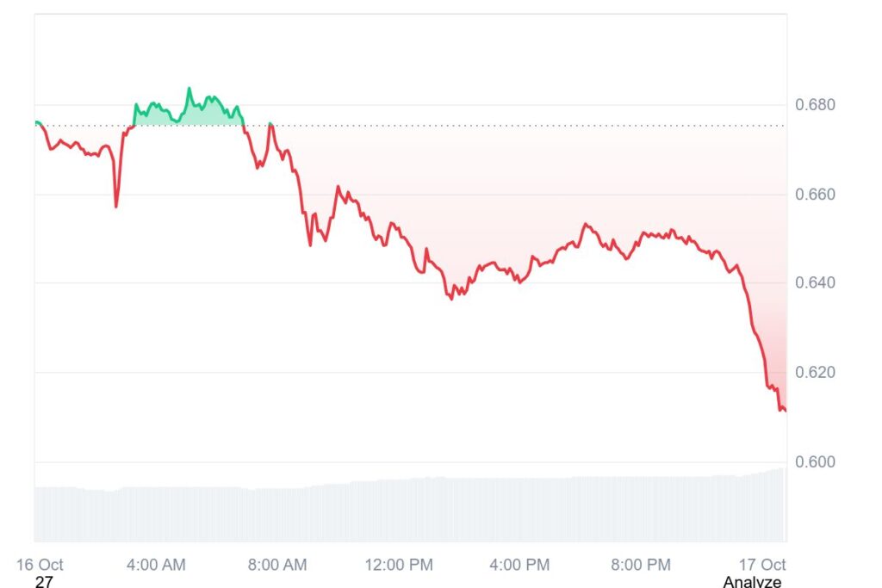Click the 0.640 price axis label
The width and height of the screenshot is (882, 588).
pyautogui.click(x=815, y=283)
